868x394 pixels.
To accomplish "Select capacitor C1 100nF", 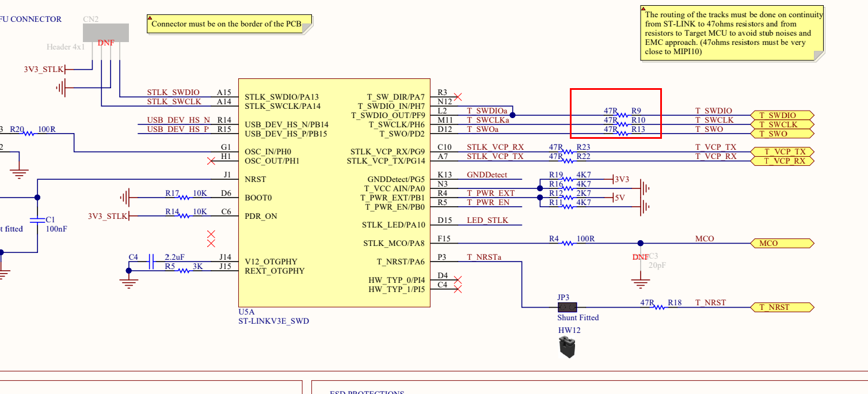I will click(x=37, y=220).
